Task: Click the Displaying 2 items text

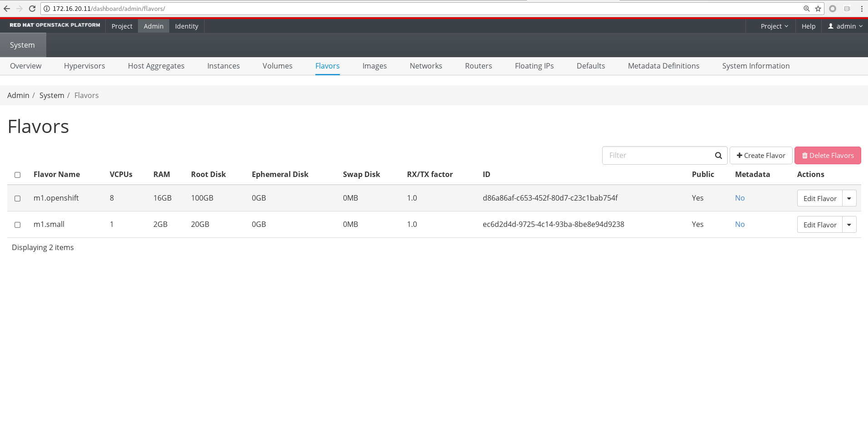Action: pos(43,247)
